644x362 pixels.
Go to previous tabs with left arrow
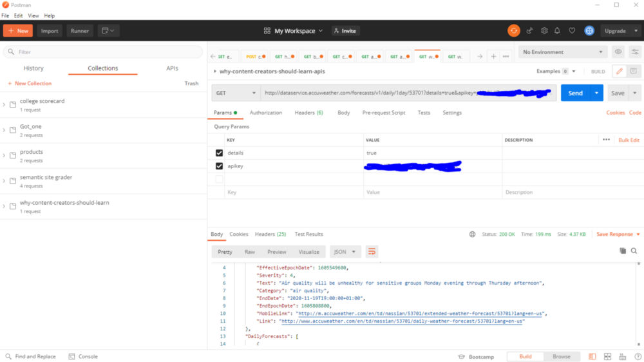pos(213,56)
